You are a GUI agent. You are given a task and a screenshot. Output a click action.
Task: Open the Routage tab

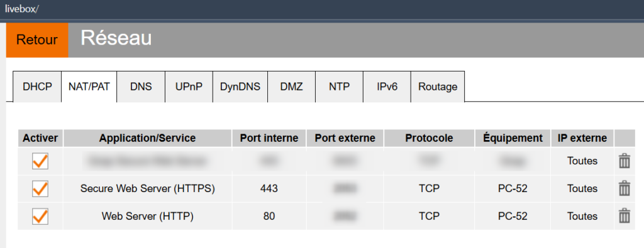[438, 87]
